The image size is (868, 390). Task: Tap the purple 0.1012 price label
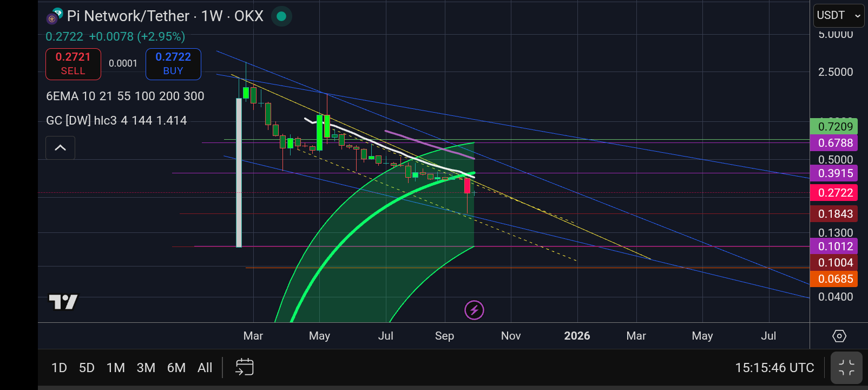834,246
